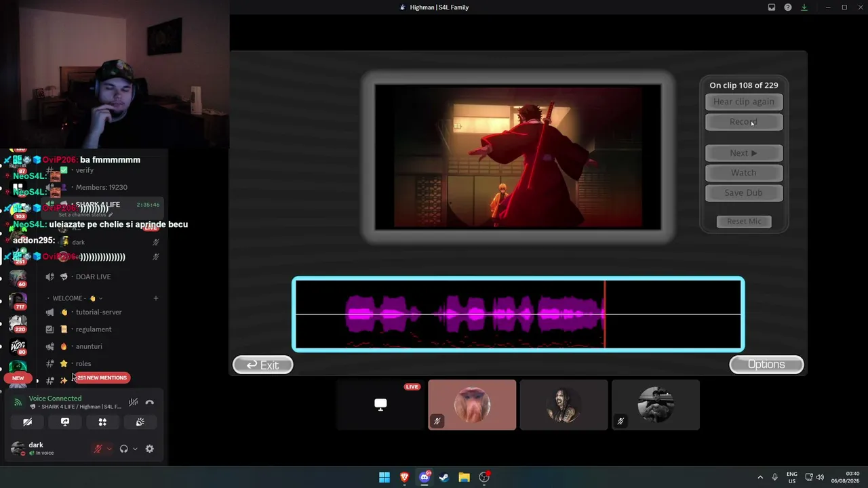This screenshot has width=868, height=488.
Task: Click the Save Dub button
Action: point(744,193)
